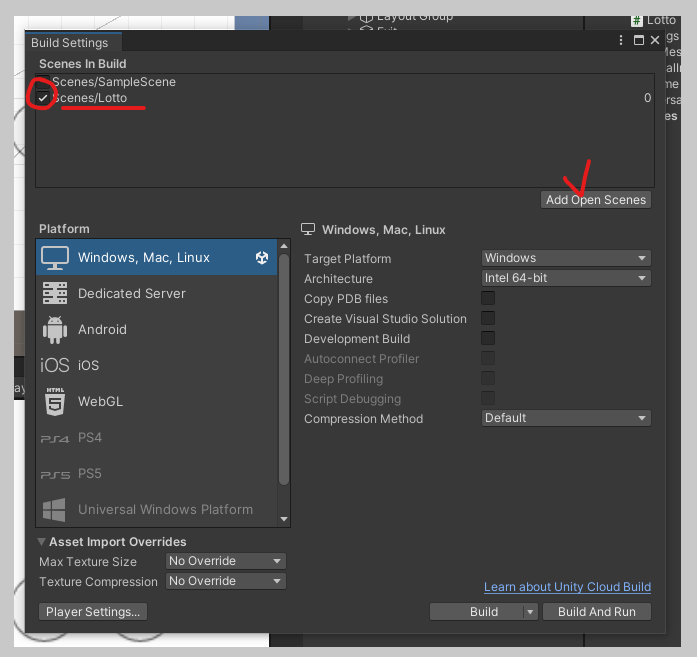Select the PS5 platform entry
This screenshot has height=657, width=697.
tap(156, 473)
